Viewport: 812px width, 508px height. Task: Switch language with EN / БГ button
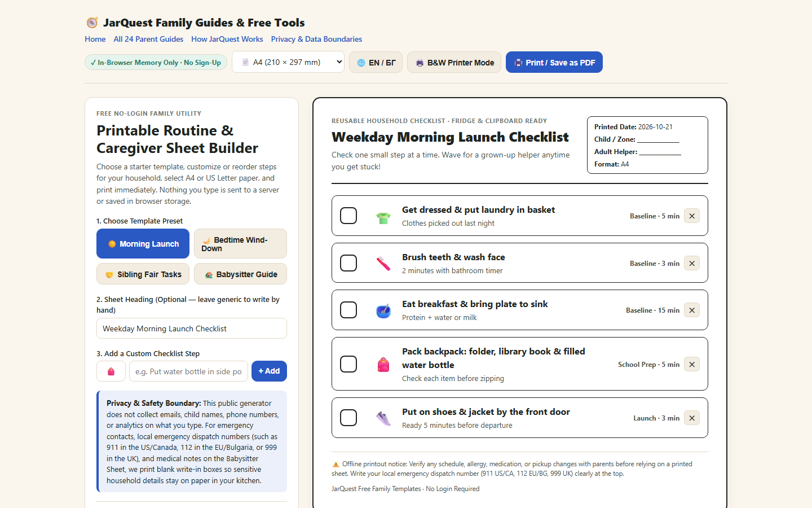coord(376,62)
